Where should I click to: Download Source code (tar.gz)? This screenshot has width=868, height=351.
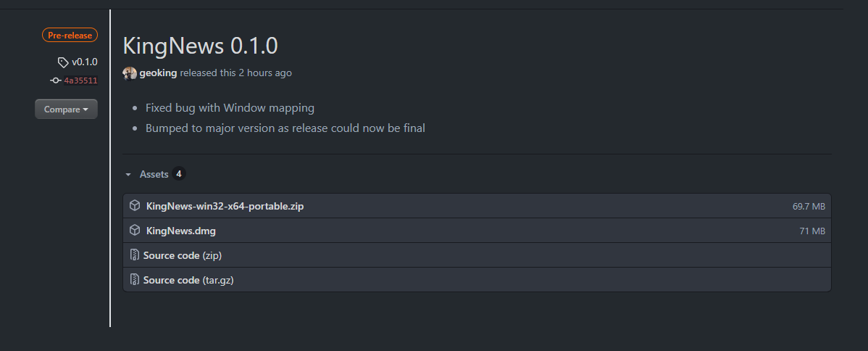point(188,280)
